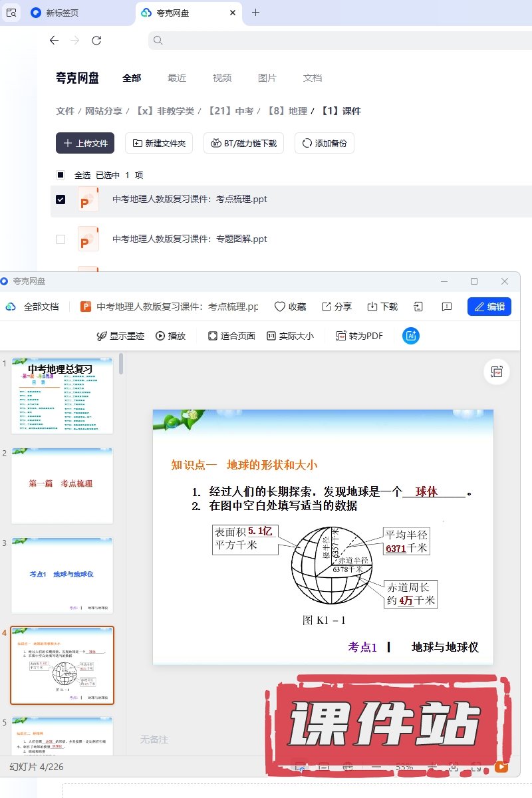Reload the page in the browser
This screenshot has height=798, width=532.
[96, 41]
